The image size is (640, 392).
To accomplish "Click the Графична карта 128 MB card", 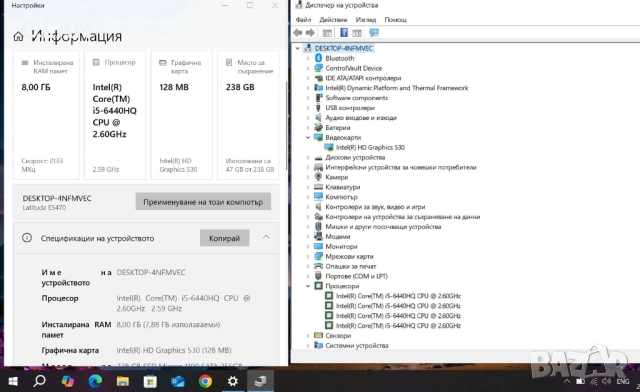I will 182,115.
